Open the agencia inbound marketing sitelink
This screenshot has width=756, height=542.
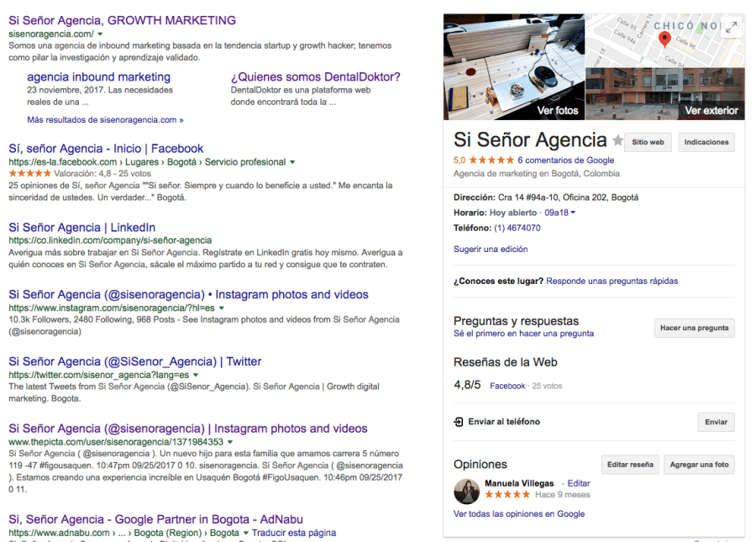pos(99,76)
